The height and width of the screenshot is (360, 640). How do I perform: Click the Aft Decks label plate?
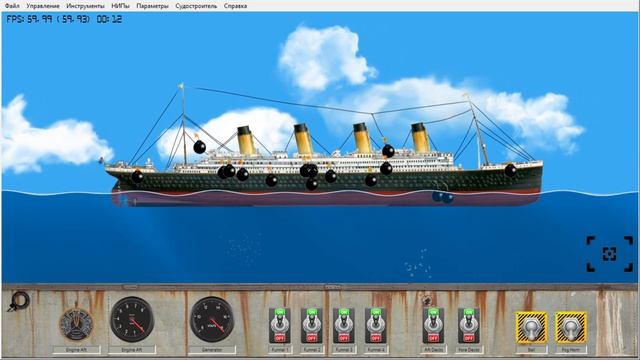[433, 350]
